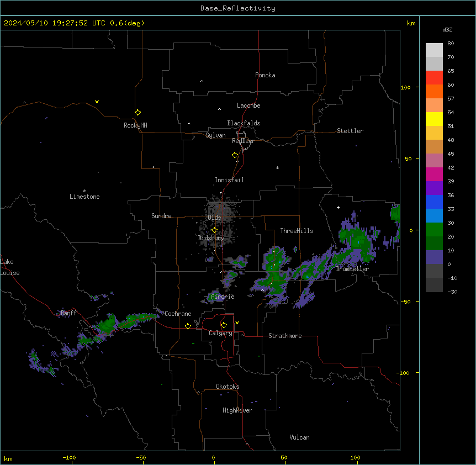Click the yellow 54 dBZ legend color
Screen dimensions: 476x465
[434, 119]
